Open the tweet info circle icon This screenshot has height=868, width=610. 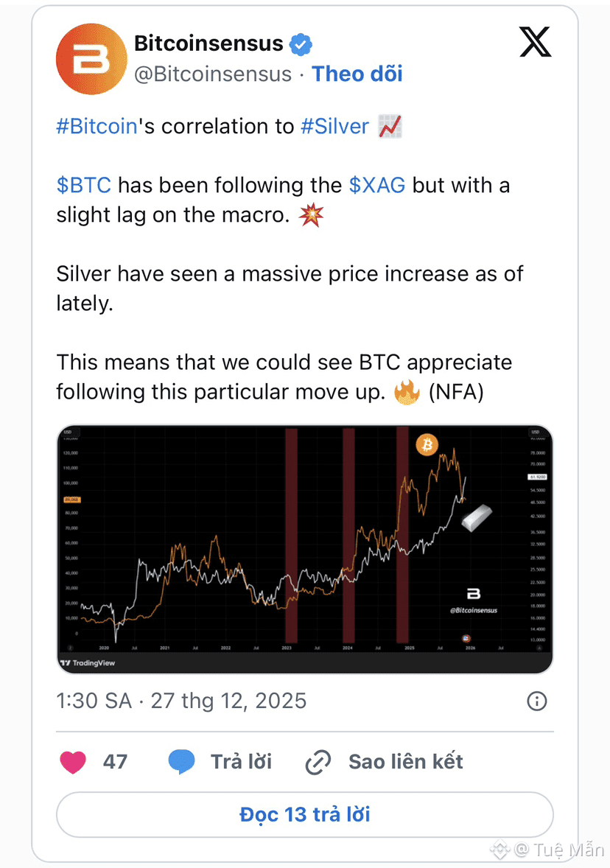pyautogui.click(x=537, y=701)
